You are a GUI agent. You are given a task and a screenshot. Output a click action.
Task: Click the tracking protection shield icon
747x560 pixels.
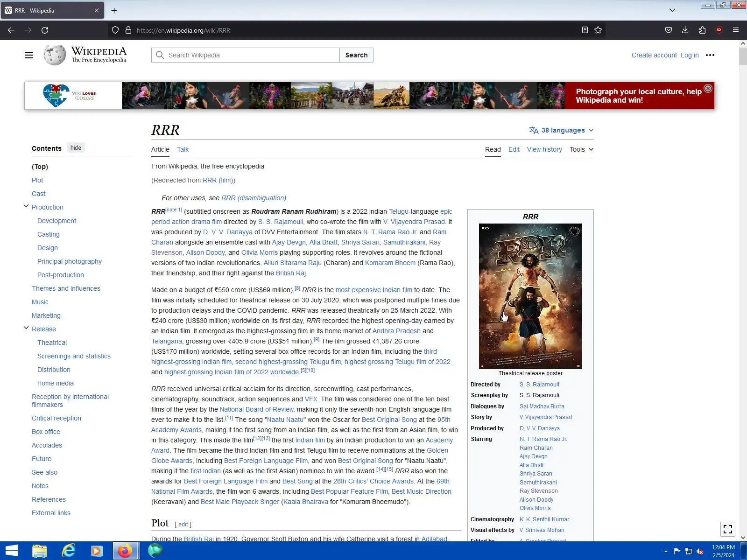coord(115,30)
